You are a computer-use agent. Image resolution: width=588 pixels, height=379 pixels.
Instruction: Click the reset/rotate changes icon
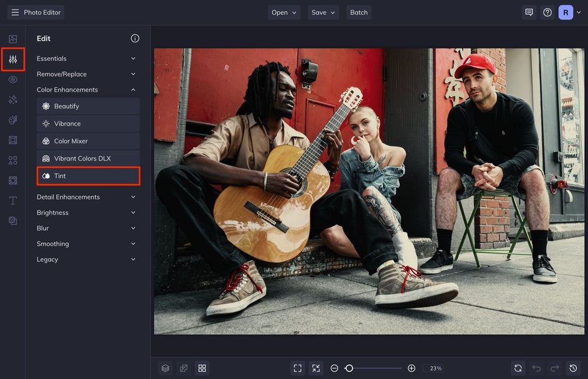(x=518, y=368)
